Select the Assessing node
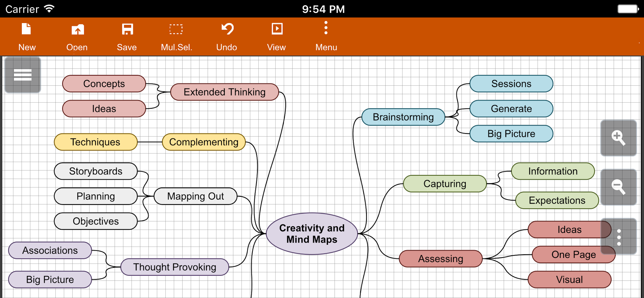This screenshot has height=298, width=644. (441, 259)
